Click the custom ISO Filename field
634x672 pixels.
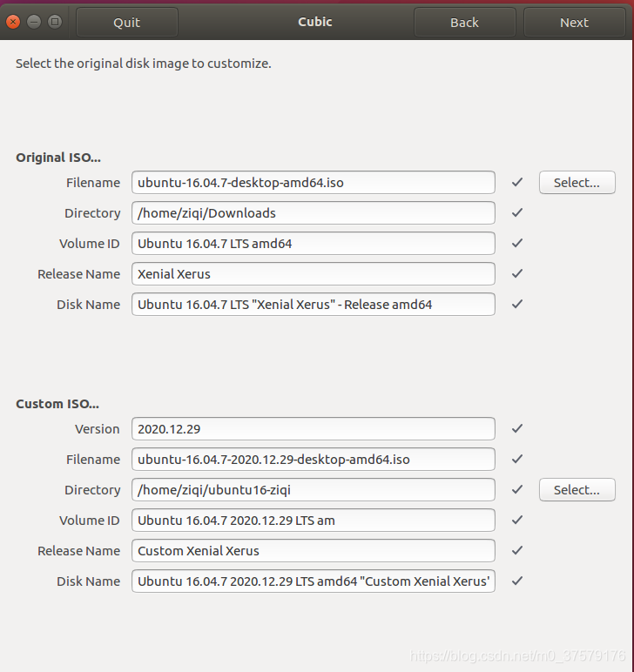pyautogui.click(x=314, y=460)
